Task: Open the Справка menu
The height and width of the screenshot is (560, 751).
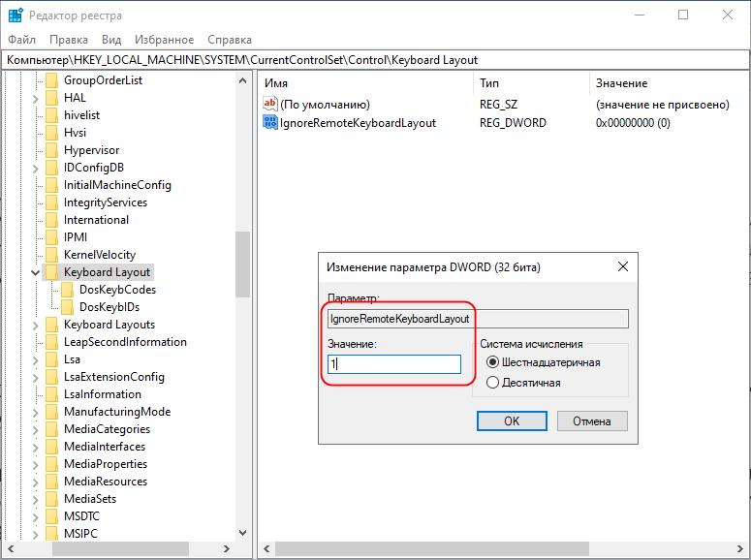Action: point(230,40)
